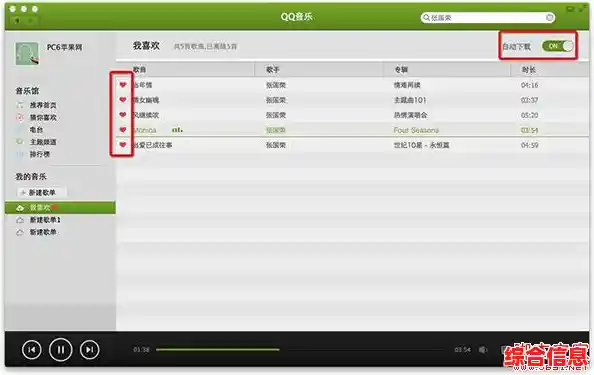Select the song row with duration 05:20
The image size is (594, 375).
point(352,115)
